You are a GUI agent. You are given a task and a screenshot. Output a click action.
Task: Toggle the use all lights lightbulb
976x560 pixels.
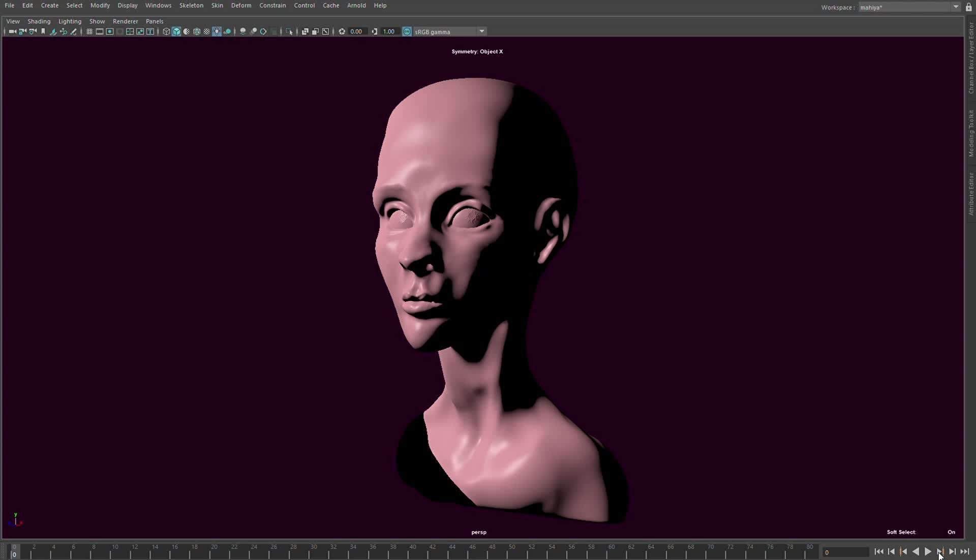coord(217,32)
